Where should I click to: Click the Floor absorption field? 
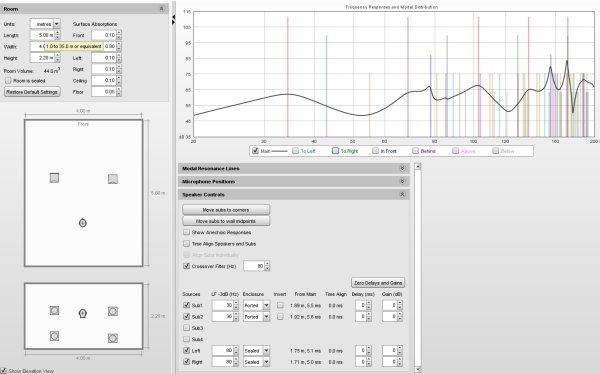[x=104, y=92]
